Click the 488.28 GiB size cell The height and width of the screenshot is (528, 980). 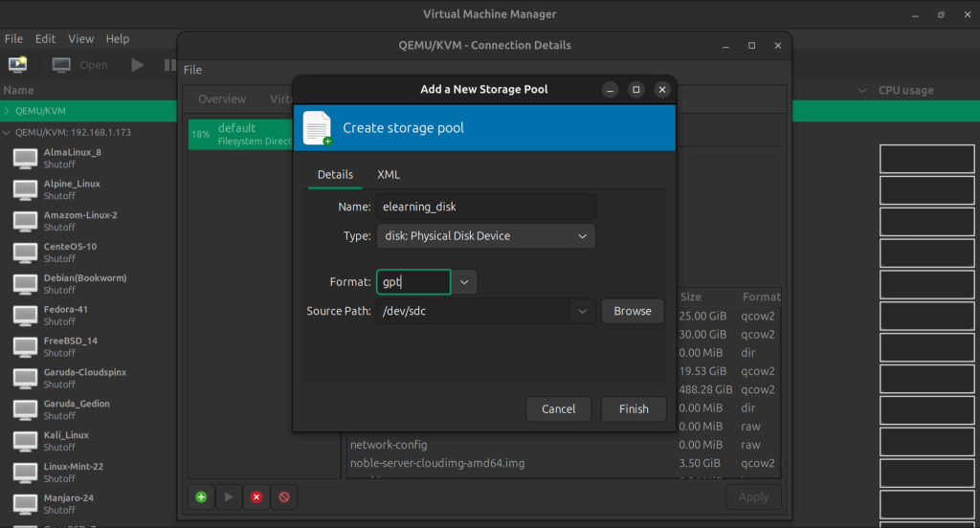(x=705, y=390)
